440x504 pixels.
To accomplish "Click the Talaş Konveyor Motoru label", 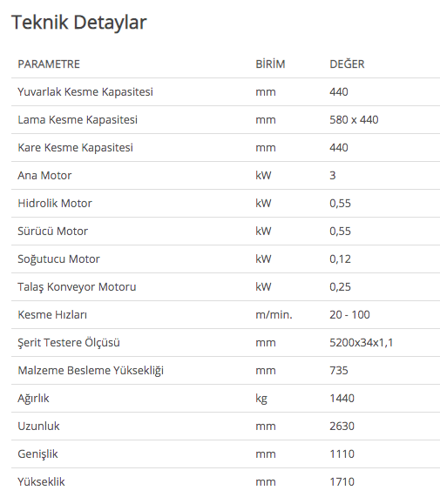I will (77, 287).
